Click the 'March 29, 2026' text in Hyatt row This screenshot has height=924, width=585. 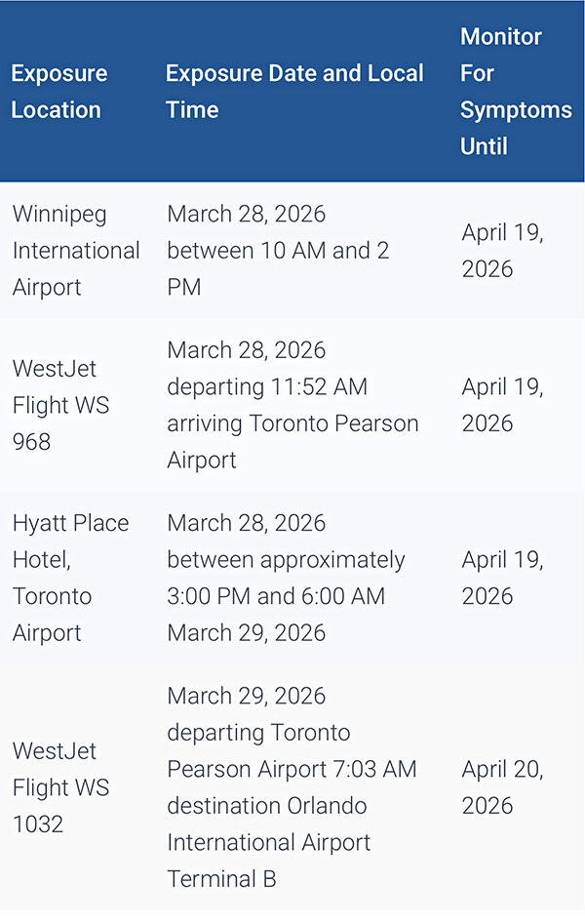246,632
